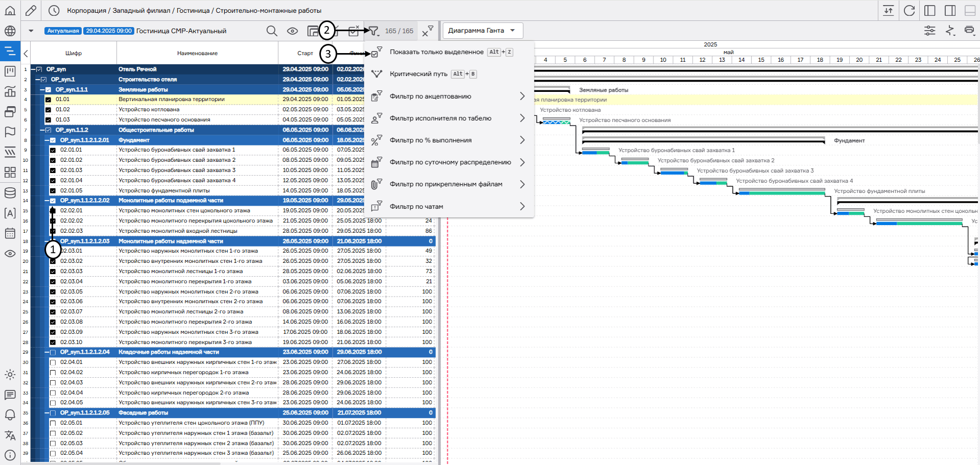Toggle checkbox for task 02.03.05
Image resolution: width=980 pixels, height=465 pixels.
[x=53, y=292]
